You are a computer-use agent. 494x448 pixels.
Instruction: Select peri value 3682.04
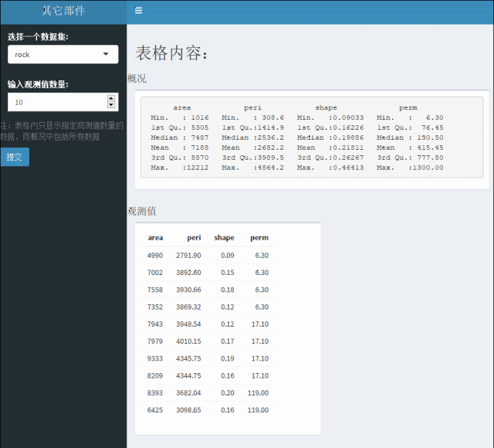(188, 393)
